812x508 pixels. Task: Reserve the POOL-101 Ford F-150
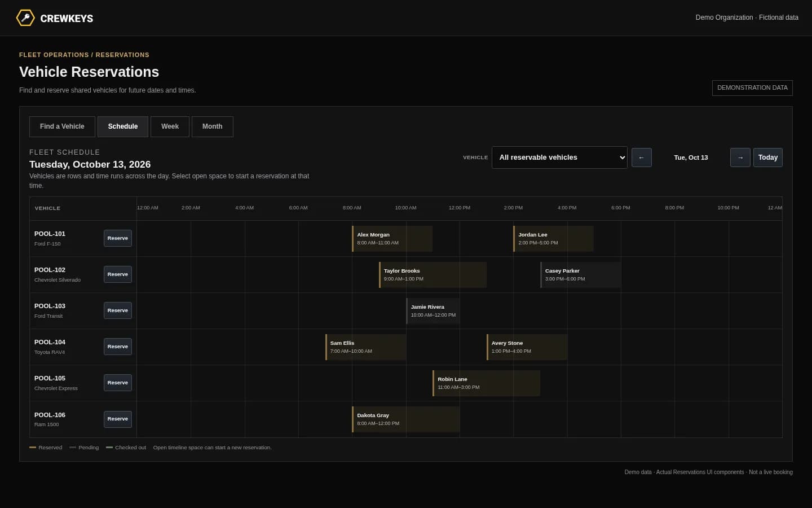pyautogui.click(x=118, y=238)
